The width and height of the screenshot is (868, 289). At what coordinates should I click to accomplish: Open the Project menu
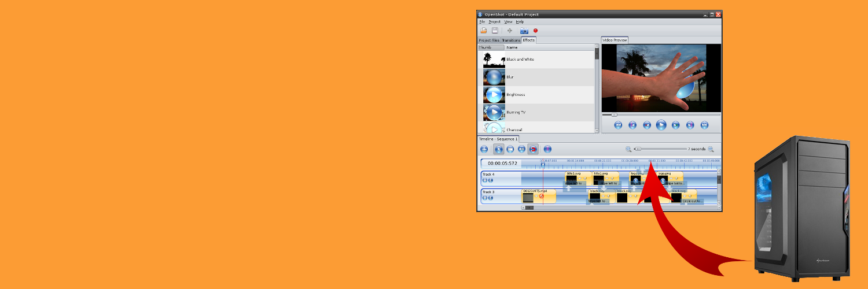coord(494,21)
